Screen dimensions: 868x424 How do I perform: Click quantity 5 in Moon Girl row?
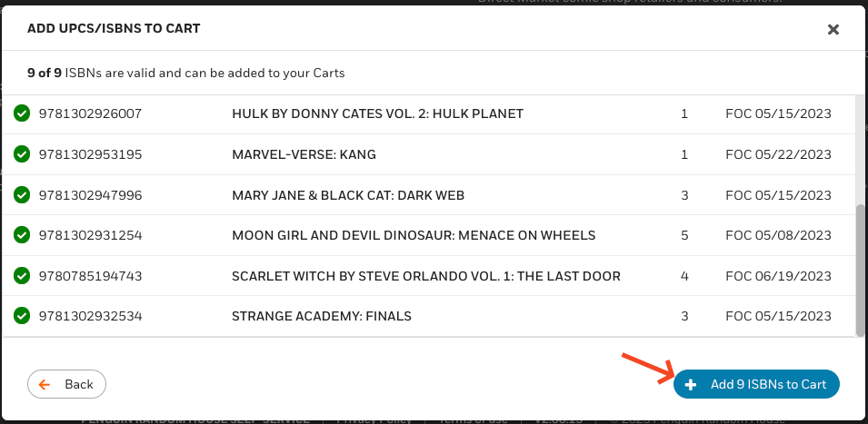coord(684,235)
